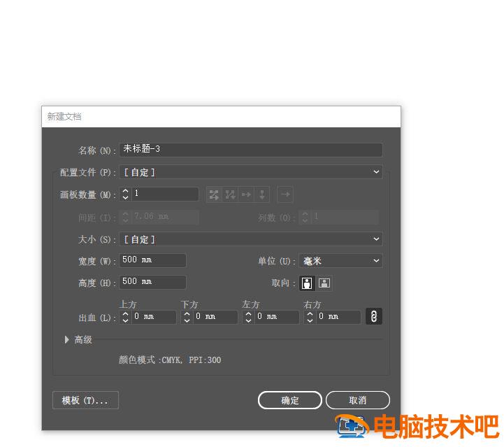Screen dimensions: 504x447
Task: Click the 左方 left bleed value field
Action: (x=277, y=317)
